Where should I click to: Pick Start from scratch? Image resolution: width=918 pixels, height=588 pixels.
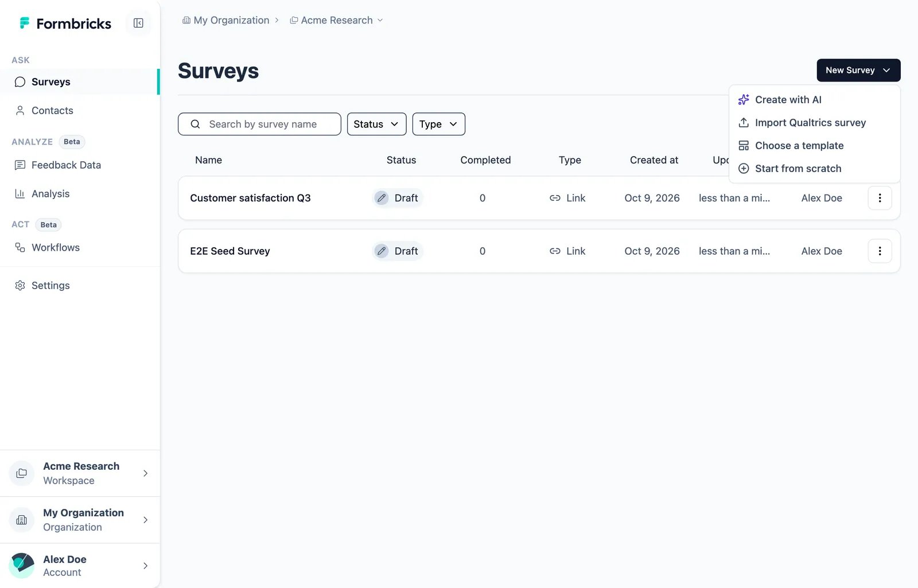click(814, 169)
